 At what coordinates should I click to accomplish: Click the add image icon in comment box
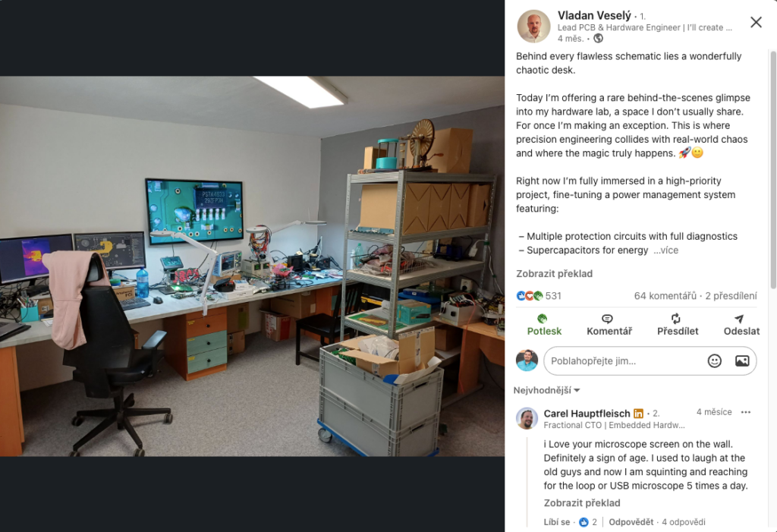tap(742, 361)
